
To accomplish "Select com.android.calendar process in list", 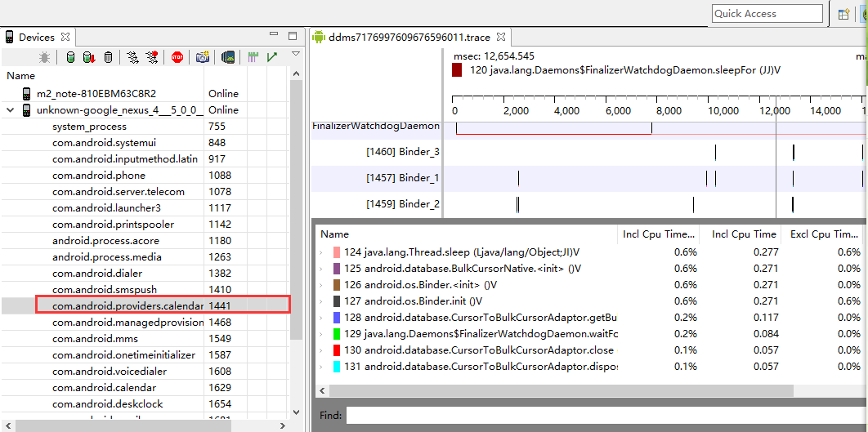I will point(104,388).
